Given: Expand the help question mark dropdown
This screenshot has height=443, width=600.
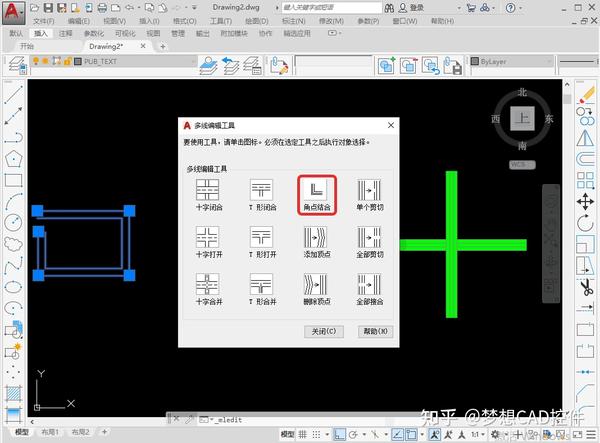Looking at the screenshot, I should tap(520, 8).
